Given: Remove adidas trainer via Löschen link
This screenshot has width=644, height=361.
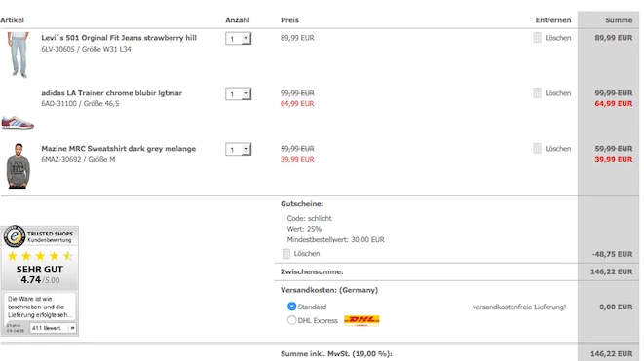Looking at the screenshot, I should point(557,93).
